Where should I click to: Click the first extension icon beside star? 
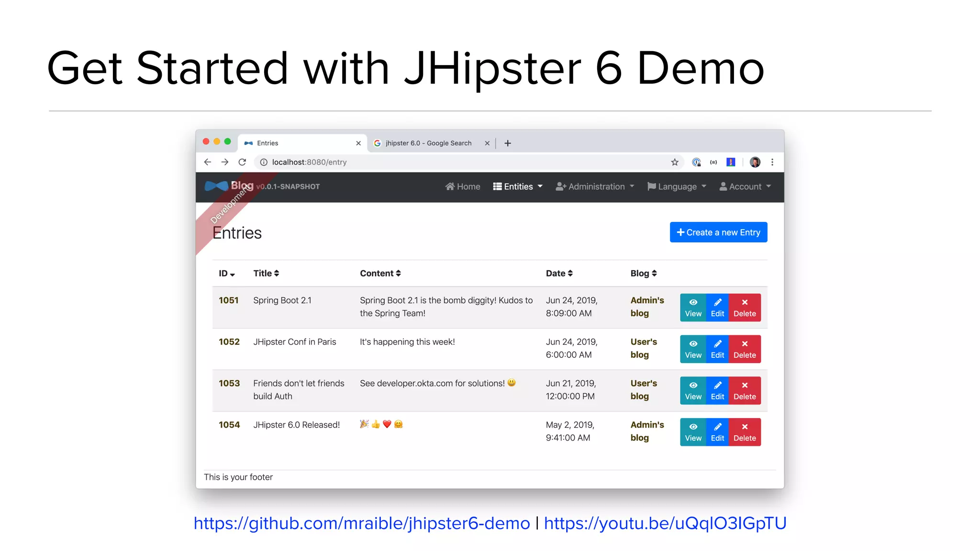696,162
